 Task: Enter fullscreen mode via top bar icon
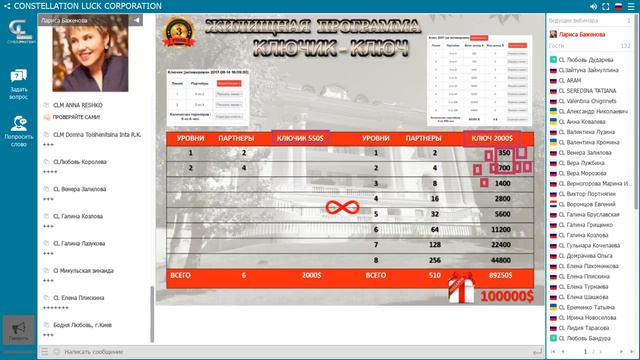[x=606, y=7]
